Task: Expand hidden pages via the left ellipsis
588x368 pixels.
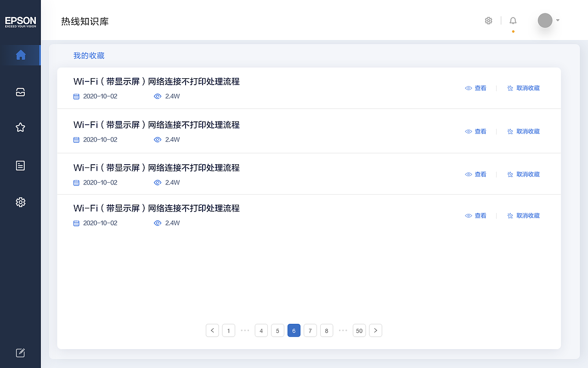Action: [245, 330]
